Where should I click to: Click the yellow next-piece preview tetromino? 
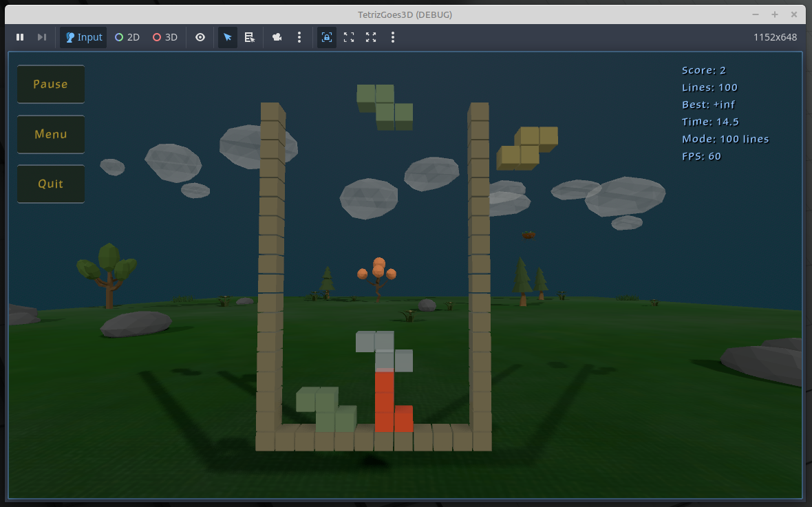click(527, 148)
